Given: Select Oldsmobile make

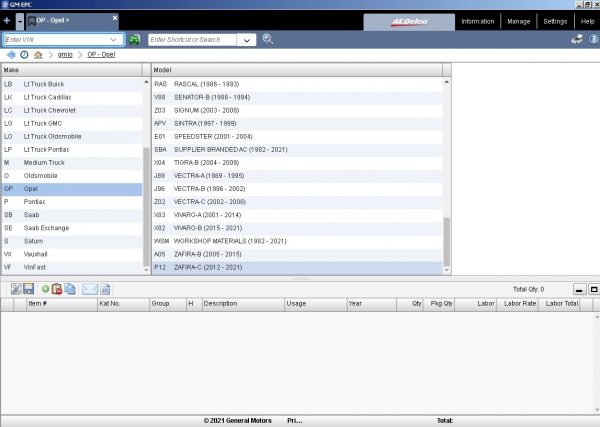Looking at the screenshot, I should click(x=72, y=176).
